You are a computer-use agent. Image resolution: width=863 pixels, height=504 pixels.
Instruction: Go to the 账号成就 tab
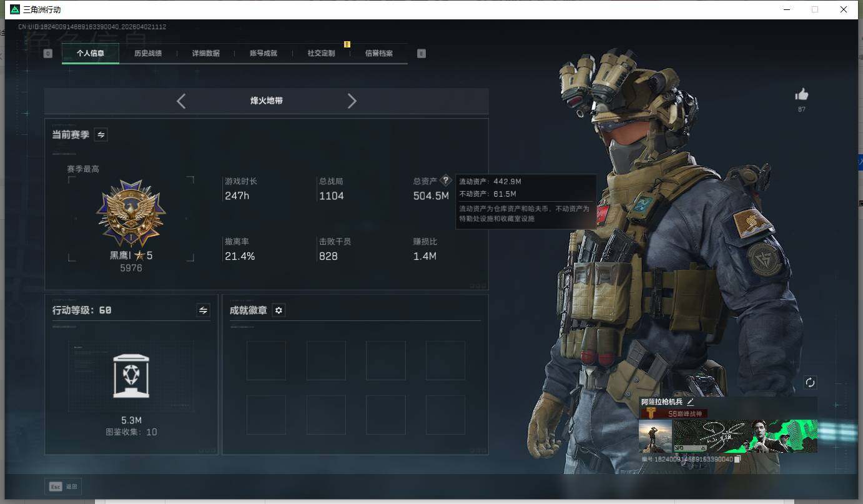pos(264,54)
